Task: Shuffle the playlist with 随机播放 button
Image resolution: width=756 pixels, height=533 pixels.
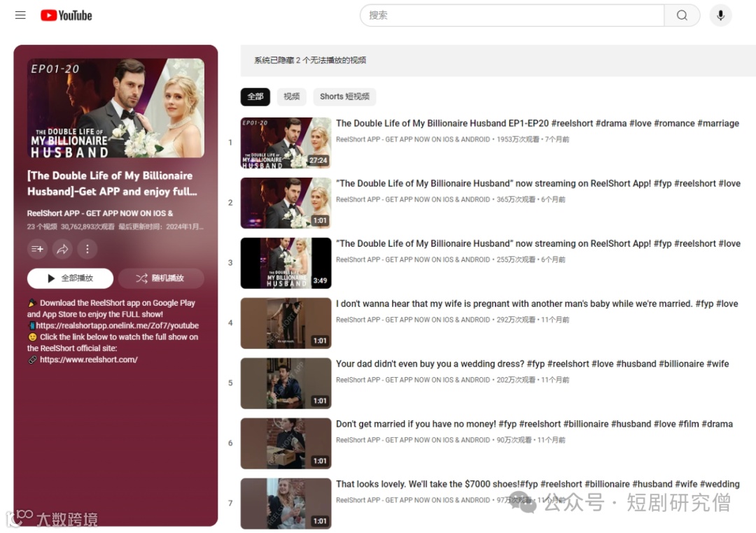Action: point(161,278)
